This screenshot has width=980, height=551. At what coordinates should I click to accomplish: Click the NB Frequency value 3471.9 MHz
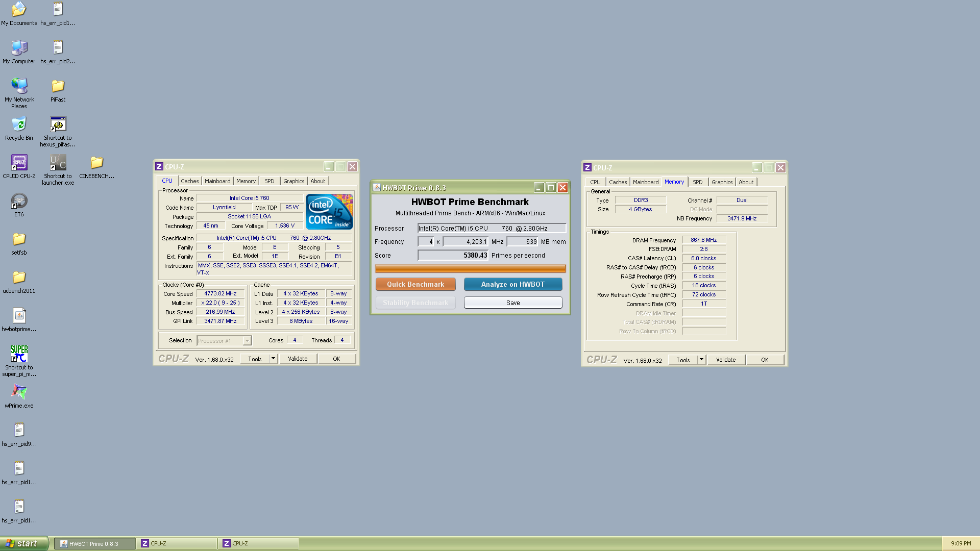pyautogui.click(x=742, y=218)
